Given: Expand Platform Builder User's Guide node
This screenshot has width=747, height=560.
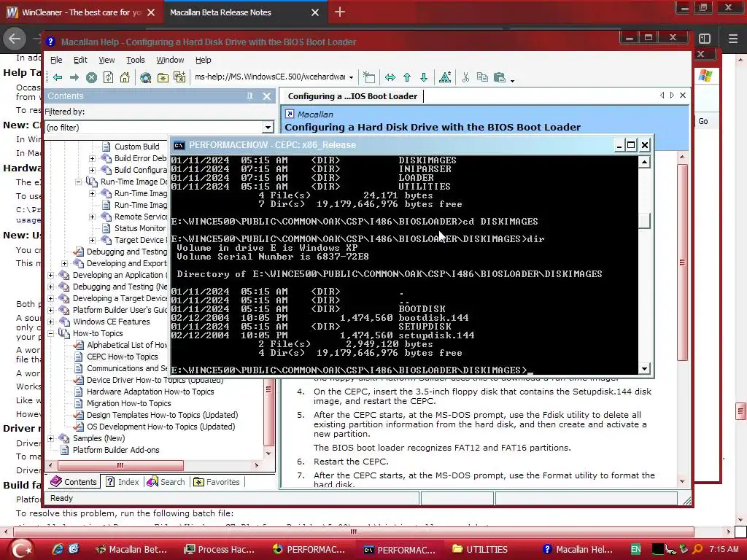Looking at the screenshot, I should 50,310.
